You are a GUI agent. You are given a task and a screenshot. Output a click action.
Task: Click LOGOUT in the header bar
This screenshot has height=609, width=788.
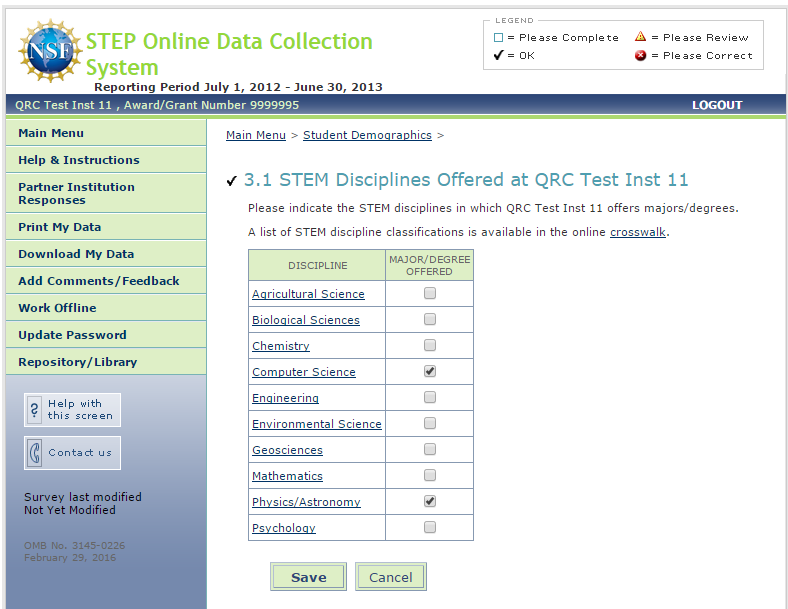[717, 106]
